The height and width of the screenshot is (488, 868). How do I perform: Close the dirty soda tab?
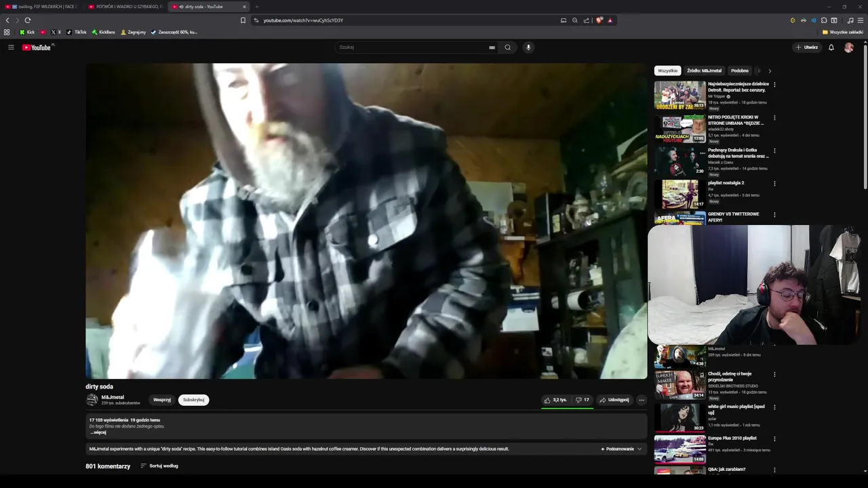[244, 7]
